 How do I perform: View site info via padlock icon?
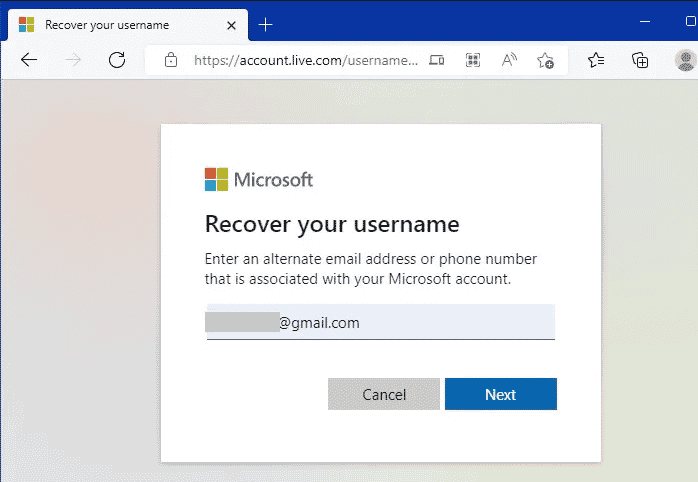coord(171,60)
